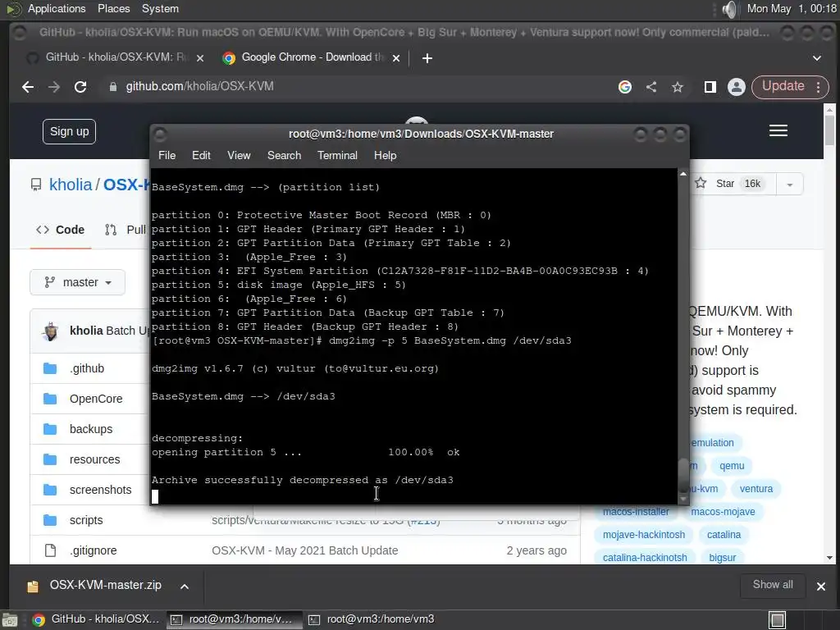
Task: Open Chrome side panel icon
Action: click(x=710, y=87)
